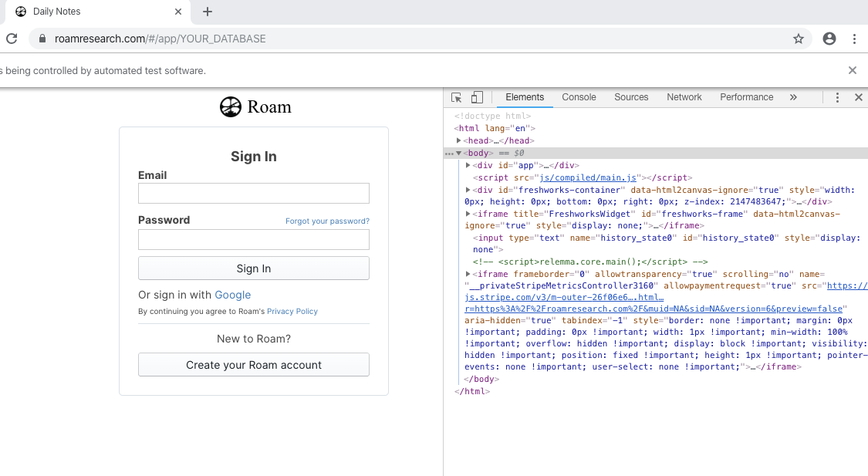Click Create your Roam account button
This screenshot has height=476, width=868.
coord(254,366)
